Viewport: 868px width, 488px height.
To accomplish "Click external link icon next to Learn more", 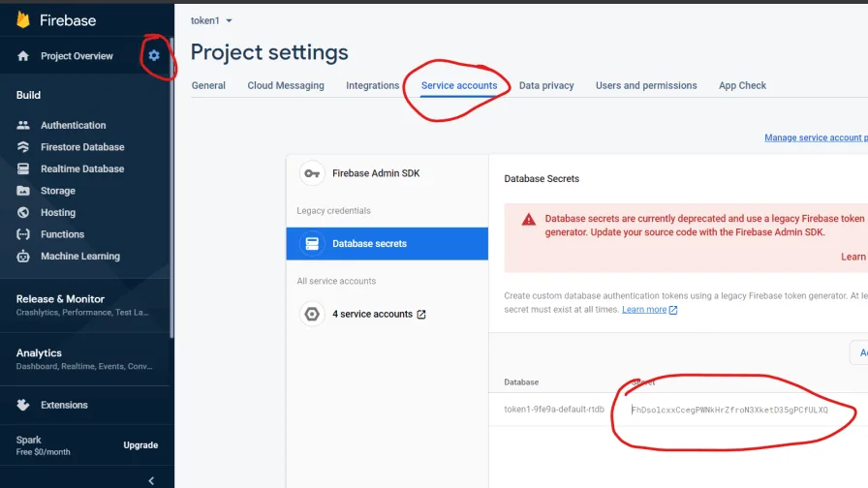I will tap(673, 310).
